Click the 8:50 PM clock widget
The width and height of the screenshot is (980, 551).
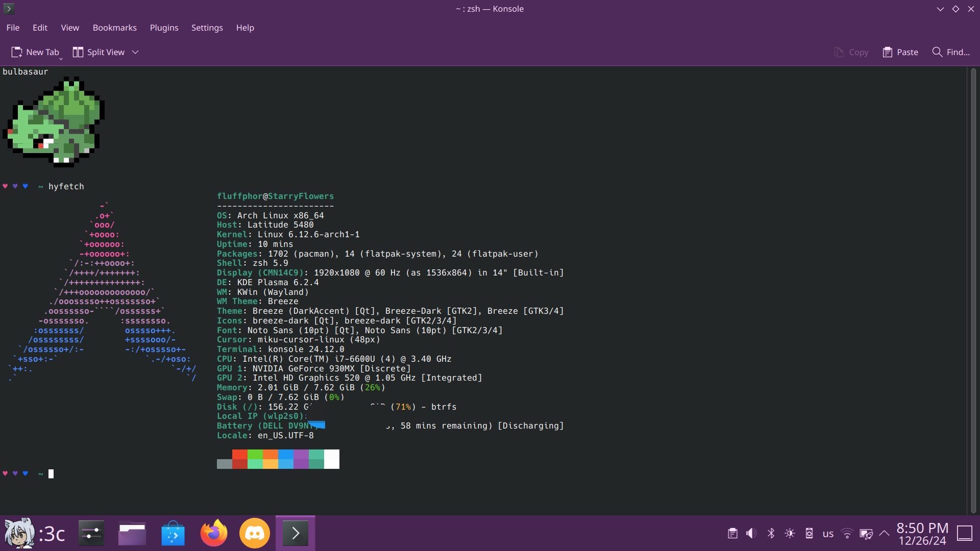[922, 534]
